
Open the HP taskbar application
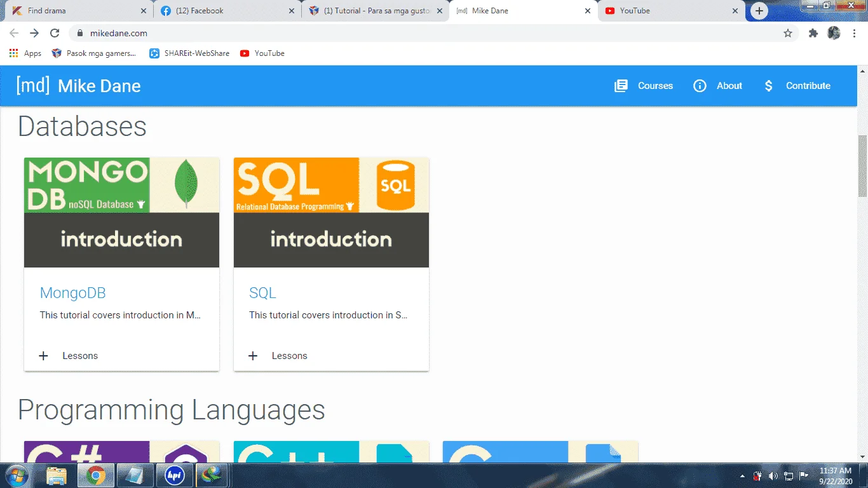[x=174, y=475]
